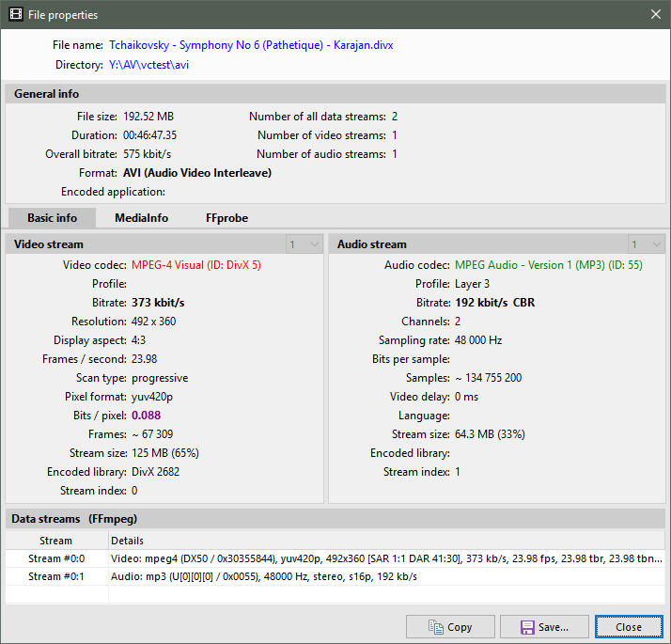Click the Data streams (FFmpeg) header
This screenshot has width=671, height=644.
(335, 519)
